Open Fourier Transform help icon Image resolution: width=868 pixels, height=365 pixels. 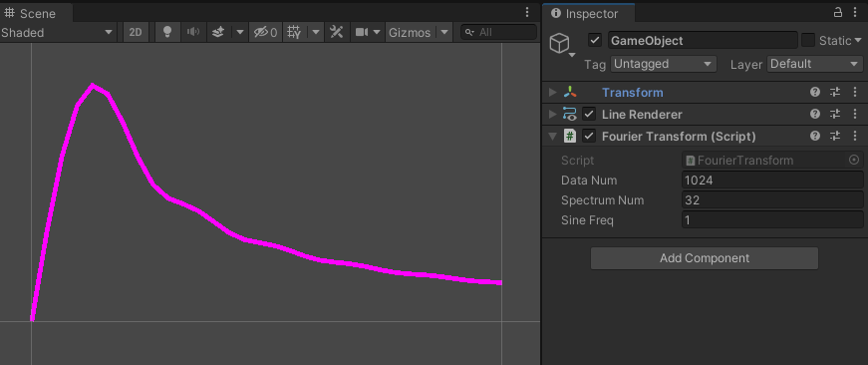(x=815, y=136)
